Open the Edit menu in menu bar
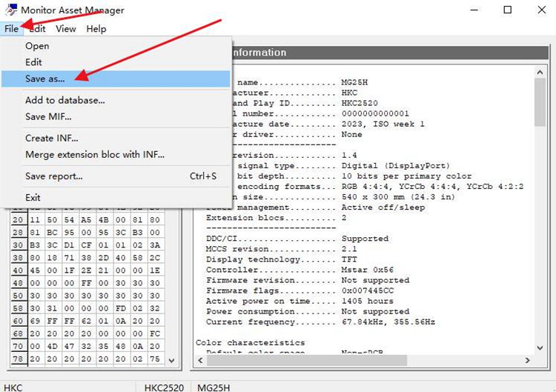 [37, 29]
